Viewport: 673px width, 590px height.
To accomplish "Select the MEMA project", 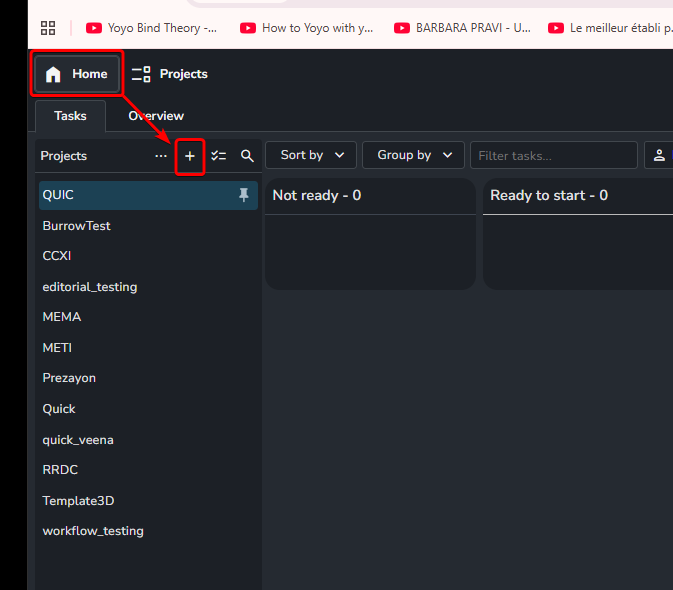I will click(148, 317).
